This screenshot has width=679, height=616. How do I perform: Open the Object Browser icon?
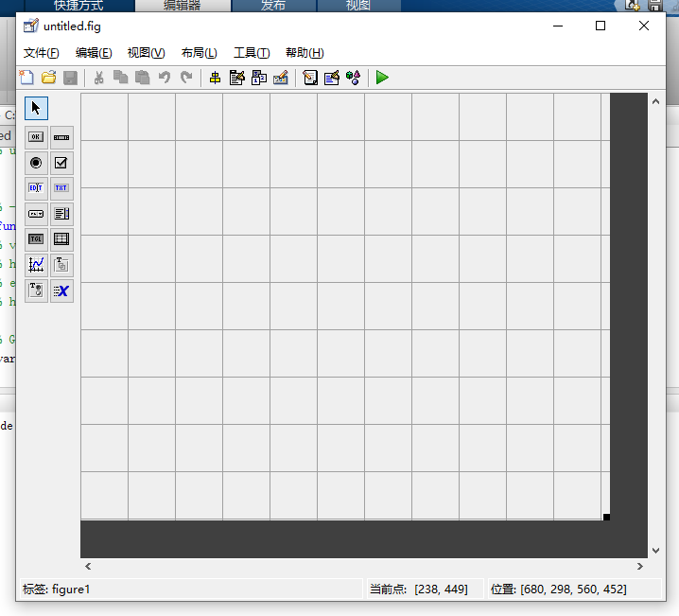click(354, 78)
